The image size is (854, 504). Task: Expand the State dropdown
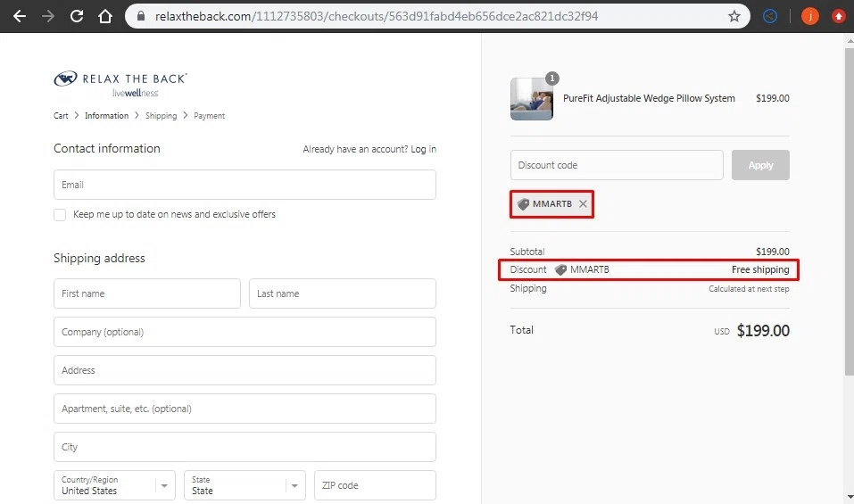coord(245,485)
